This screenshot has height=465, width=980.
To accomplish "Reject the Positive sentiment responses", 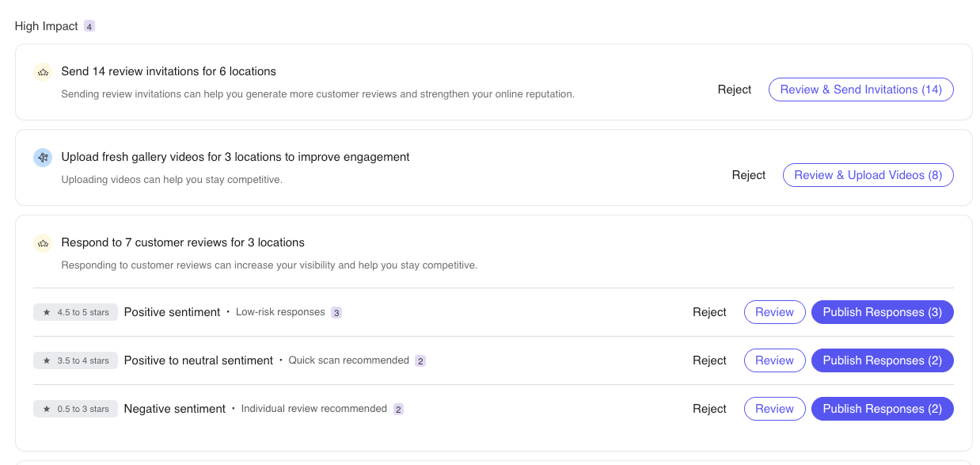I will point(709,312).
